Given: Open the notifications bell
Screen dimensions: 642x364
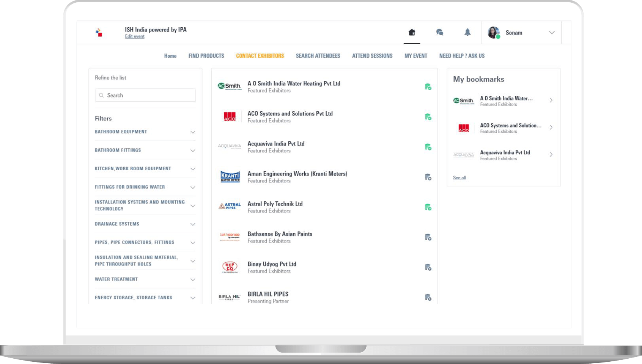Looking at the screenshot, I should pos(467,32).
